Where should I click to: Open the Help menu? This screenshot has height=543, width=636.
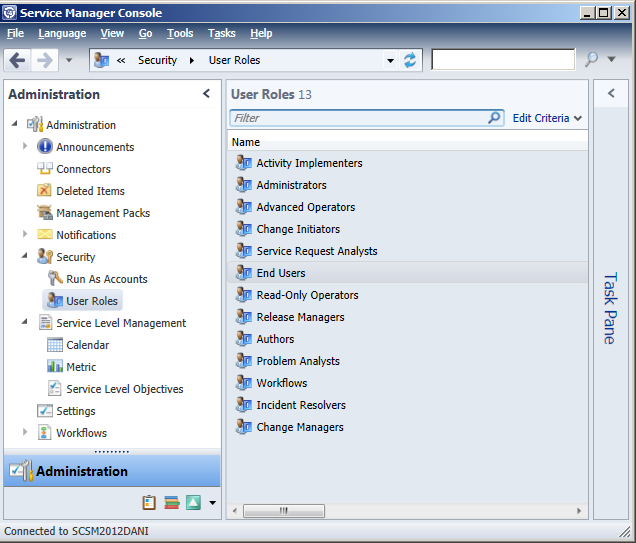(x=261, y=33)
